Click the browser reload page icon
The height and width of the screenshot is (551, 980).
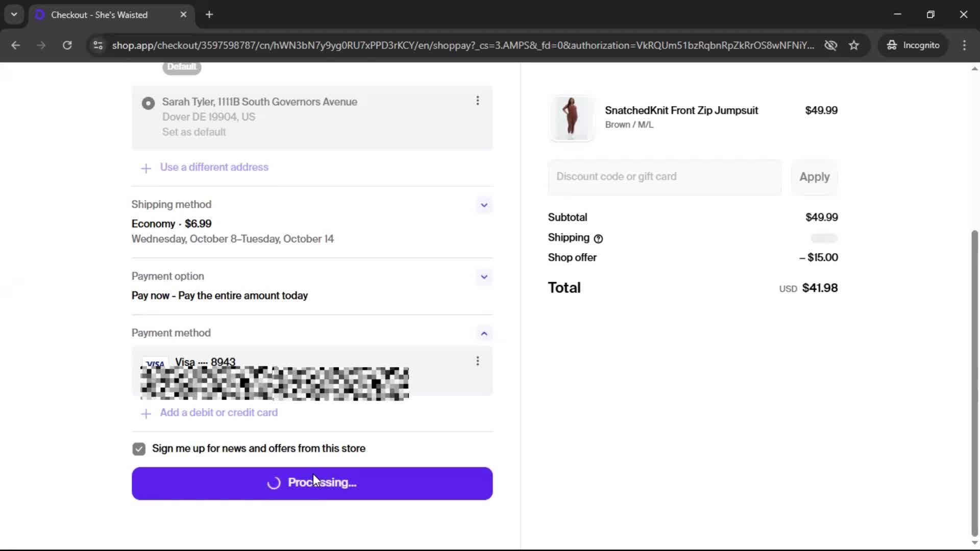click(x=67, y=45)
